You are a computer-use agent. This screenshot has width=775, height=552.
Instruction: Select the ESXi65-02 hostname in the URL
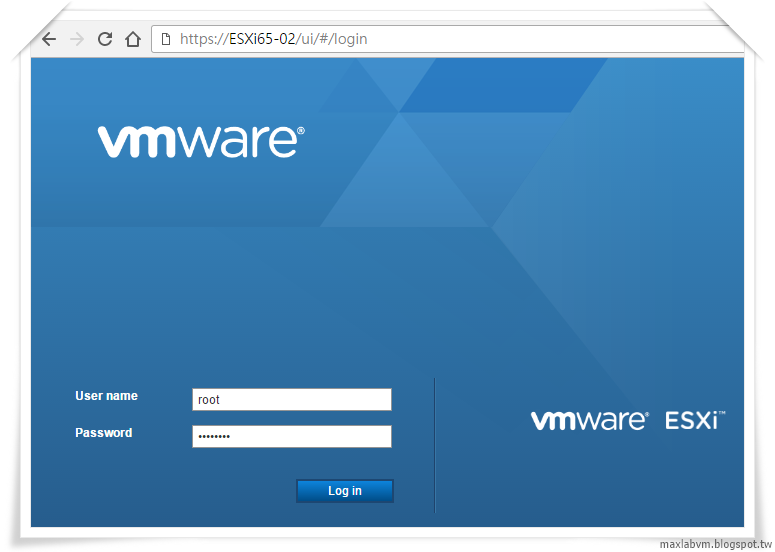point(262,39)
